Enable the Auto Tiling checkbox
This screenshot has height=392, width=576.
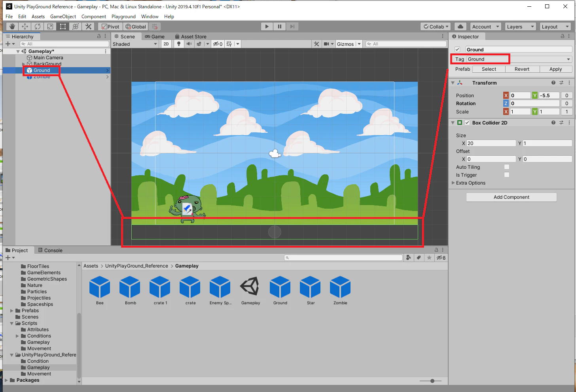pyautogui.click(x=507, y=167)
